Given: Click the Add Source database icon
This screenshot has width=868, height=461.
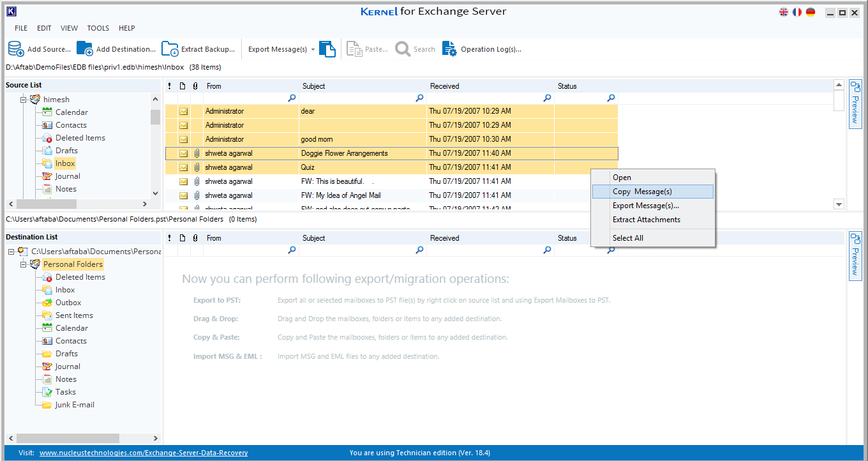Looking at the screenshot, I should pos(16,49).
